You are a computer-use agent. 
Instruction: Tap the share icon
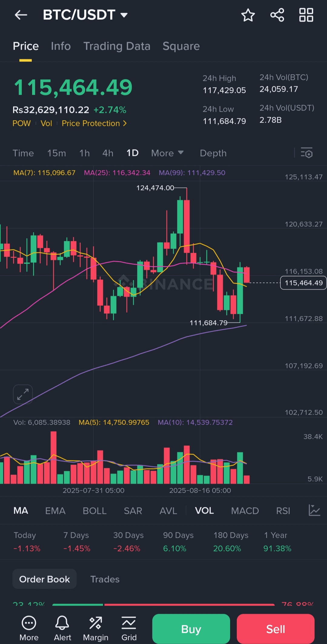277,15
